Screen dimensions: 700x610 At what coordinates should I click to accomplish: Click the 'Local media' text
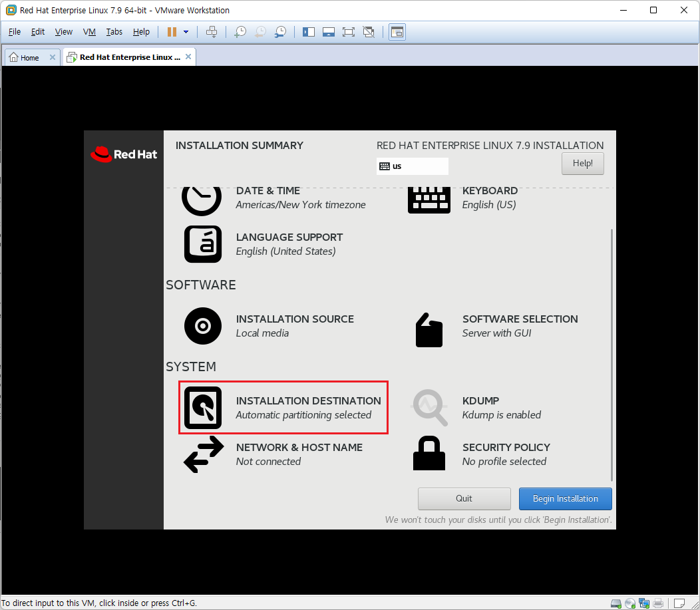tap(262, 333)
